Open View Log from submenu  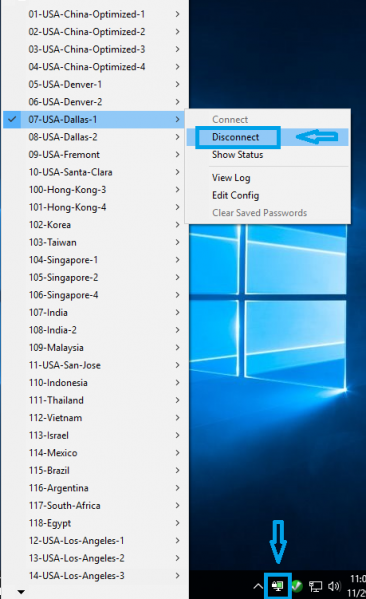pos(231,178)
